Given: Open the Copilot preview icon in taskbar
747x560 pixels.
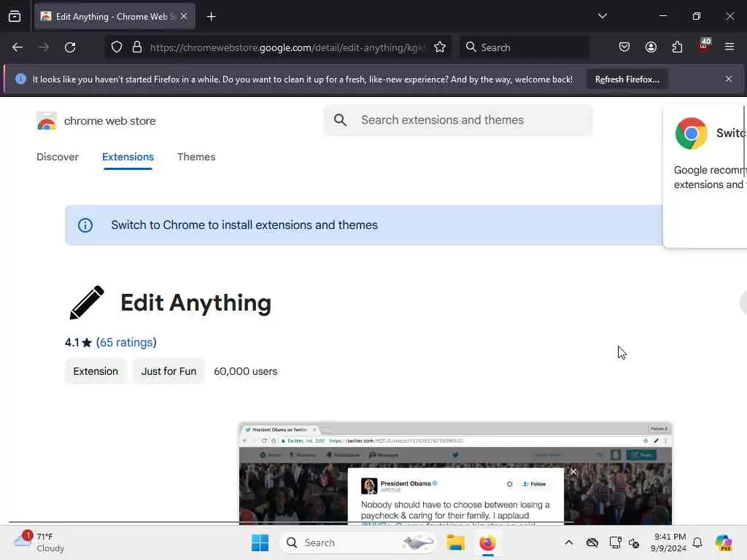Looking at the screenshot, I should (x=724, y=542).
